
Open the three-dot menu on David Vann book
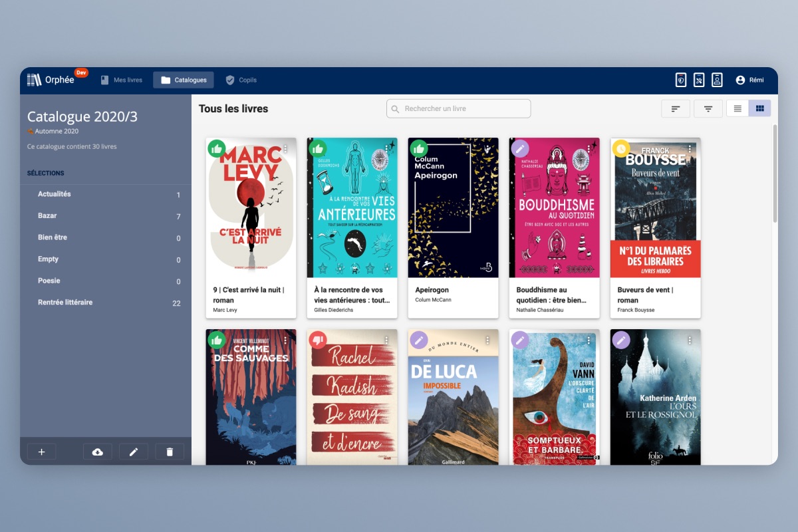coord(589,340)
